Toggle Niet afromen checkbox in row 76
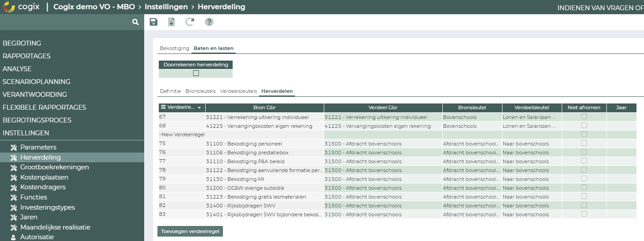 584,152
